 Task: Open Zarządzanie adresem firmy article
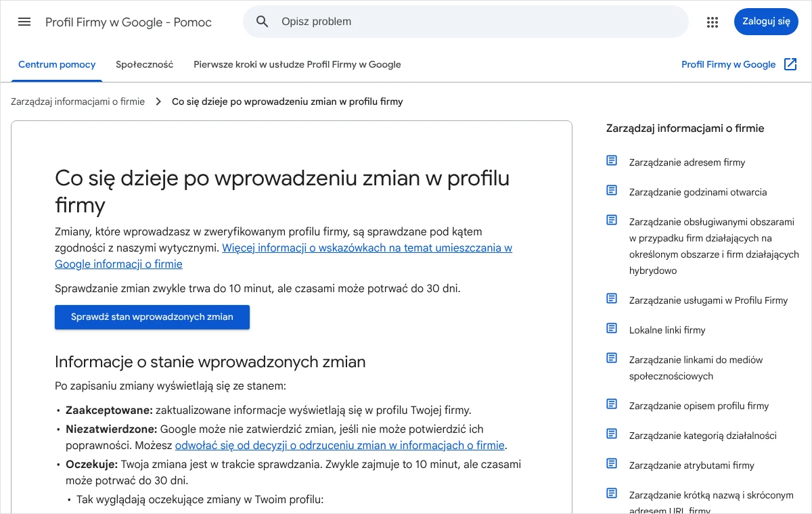[687, 162]
